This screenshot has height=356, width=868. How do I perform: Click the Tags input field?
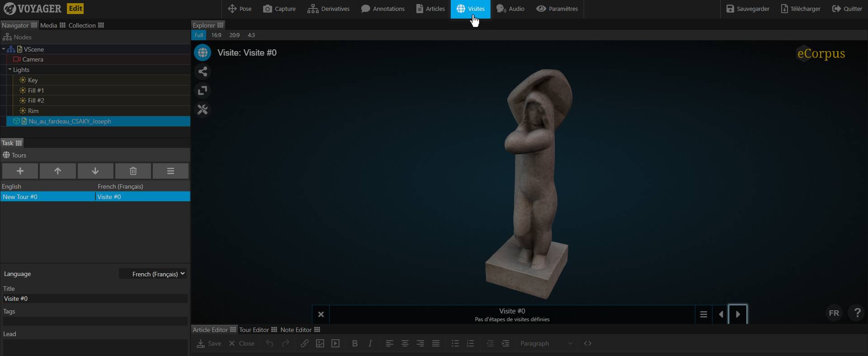[x=95, y=321]
